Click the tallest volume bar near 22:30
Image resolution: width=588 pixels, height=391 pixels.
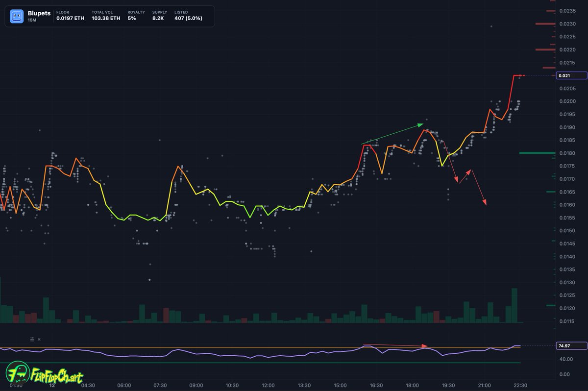514,305
